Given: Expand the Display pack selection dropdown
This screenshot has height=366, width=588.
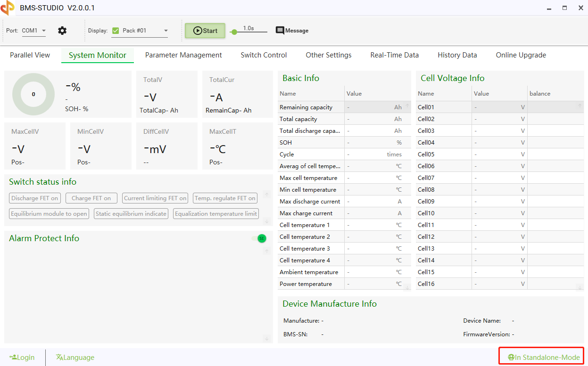Looking at the screenshot, I should tap(165, 30).
